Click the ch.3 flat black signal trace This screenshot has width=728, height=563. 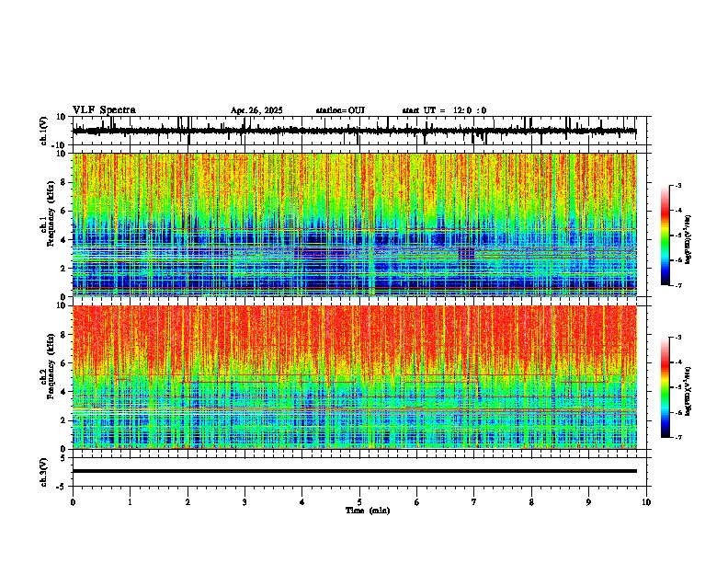point(354,471)
